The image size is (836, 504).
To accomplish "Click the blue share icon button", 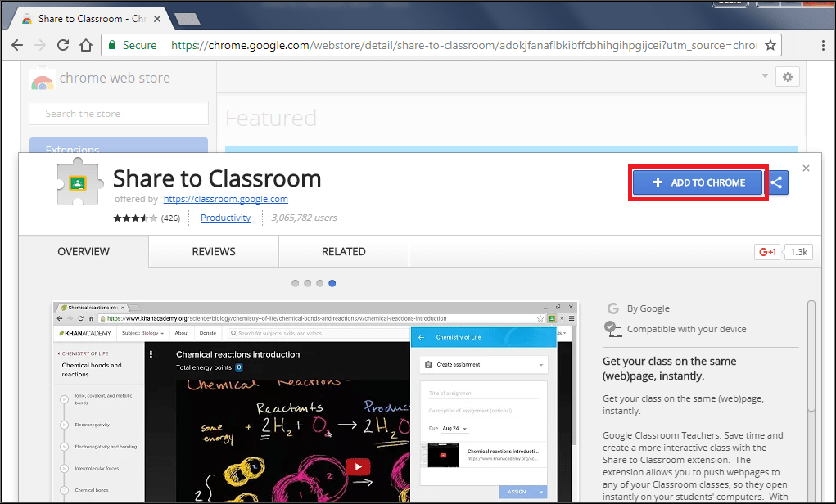I will point(777,182).
